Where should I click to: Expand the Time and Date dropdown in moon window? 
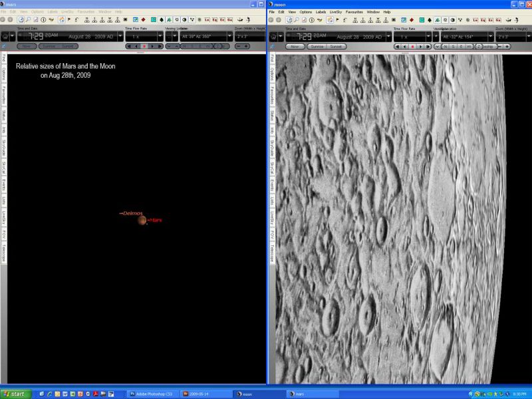(388, 37)
